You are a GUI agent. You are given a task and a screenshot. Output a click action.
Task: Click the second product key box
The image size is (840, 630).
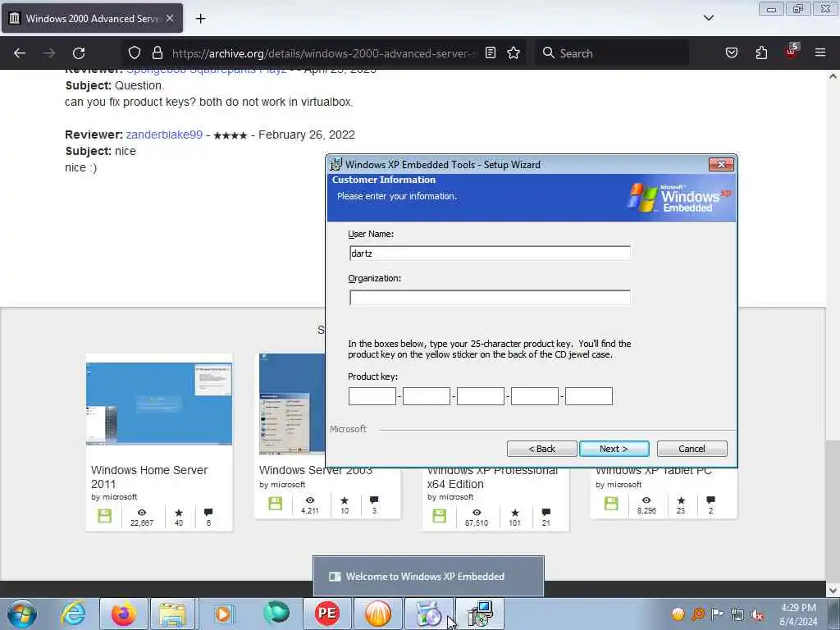pyautogui.click(x=427, y=396)
